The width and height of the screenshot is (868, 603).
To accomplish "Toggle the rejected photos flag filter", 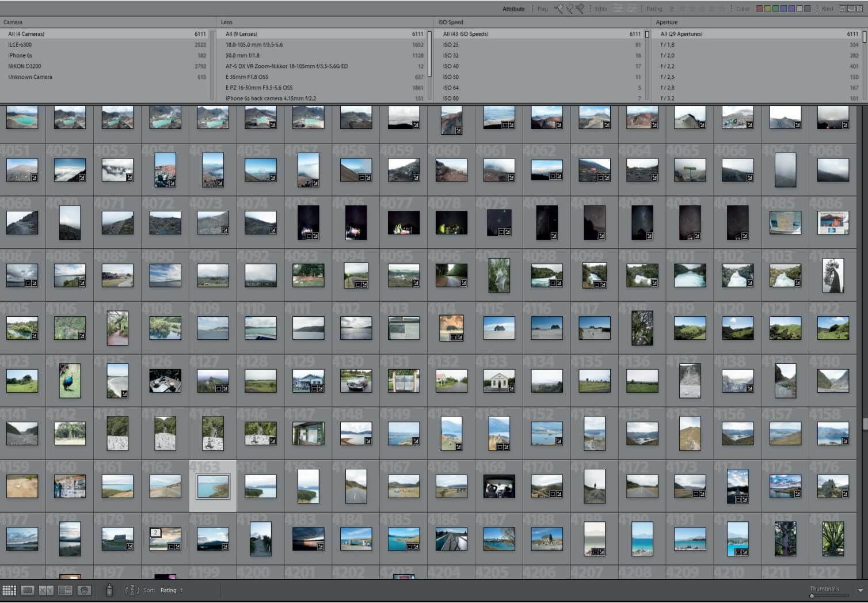I will coord(580,9).
